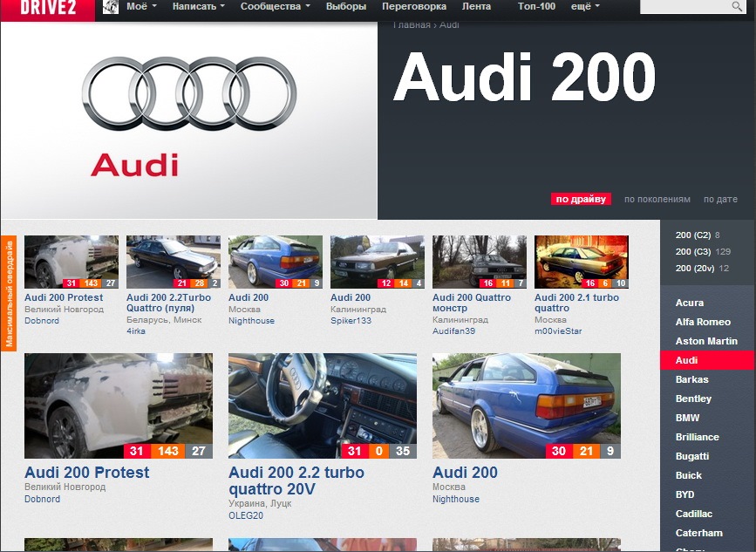Viewport: 756px width, 552px height.
Task: Open small blue Audi 200 Nighthouse thumbnail
Action: pos(276,262)
